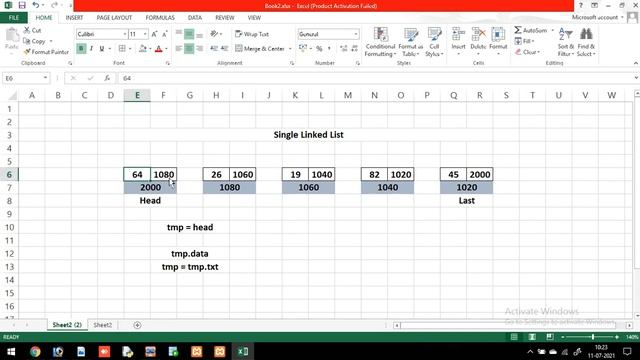Viewport: 640px width, 360px height.
Task: Click the zoom slider handle
Action: (593, 337)
